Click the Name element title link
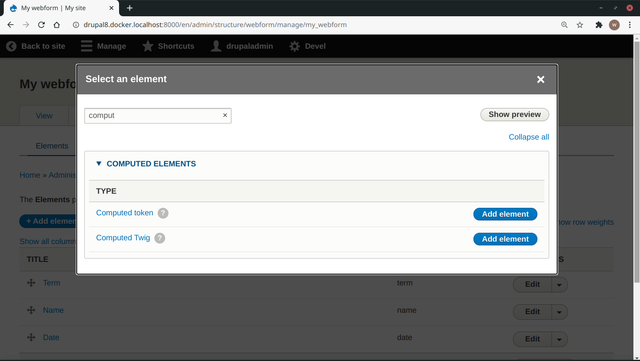 point(53,310)
